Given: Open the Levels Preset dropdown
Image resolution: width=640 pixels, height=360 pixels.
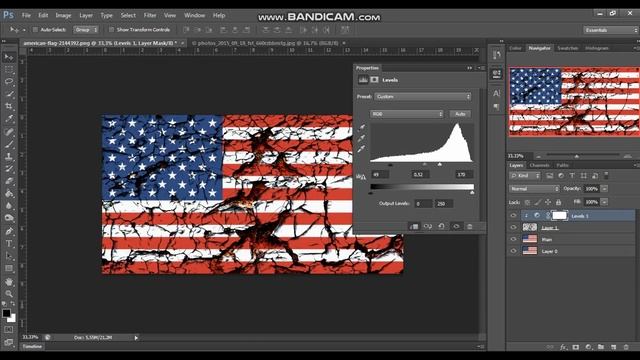Looking at the screenshot, I should pos(422,97).
